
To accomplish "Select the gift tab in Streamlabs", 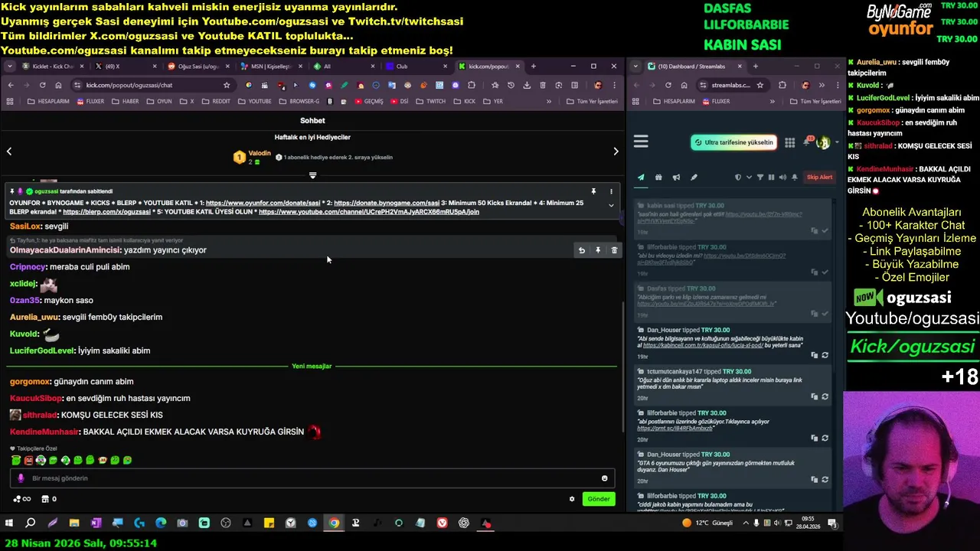I will click(658, 178).
